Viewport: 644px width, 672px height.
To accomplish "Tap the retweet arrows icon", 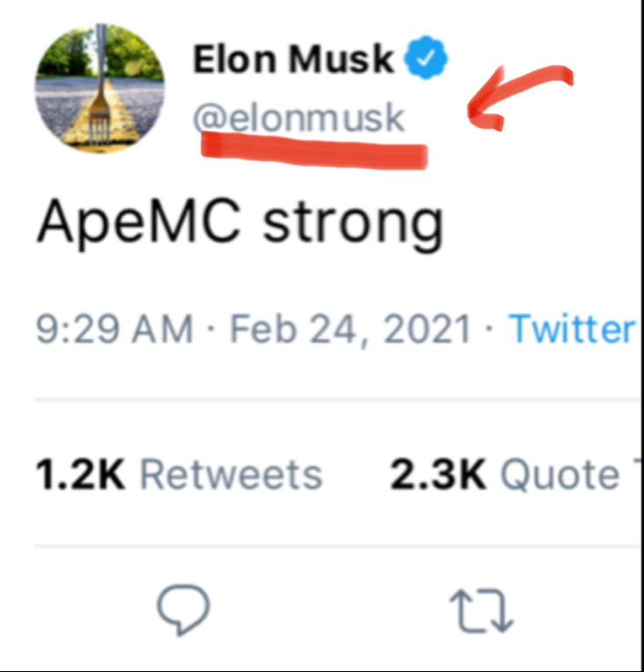I will [481, 611].
